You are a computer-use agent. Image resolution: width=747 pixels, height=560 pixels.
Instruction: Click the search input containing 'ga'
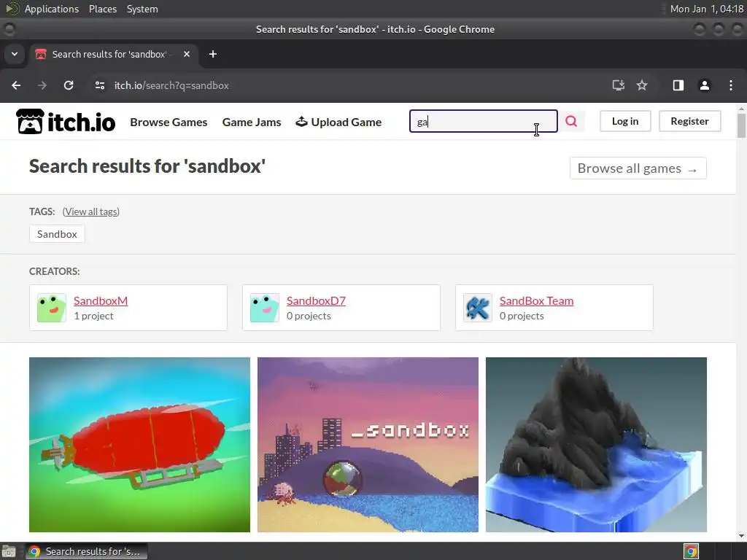click(483, 122)
